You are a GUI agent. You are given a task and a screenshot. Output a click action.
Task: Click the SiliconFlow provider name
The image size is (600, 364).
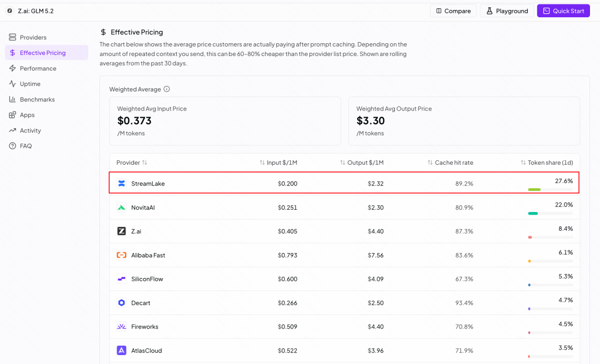click(x=147, y=279)
